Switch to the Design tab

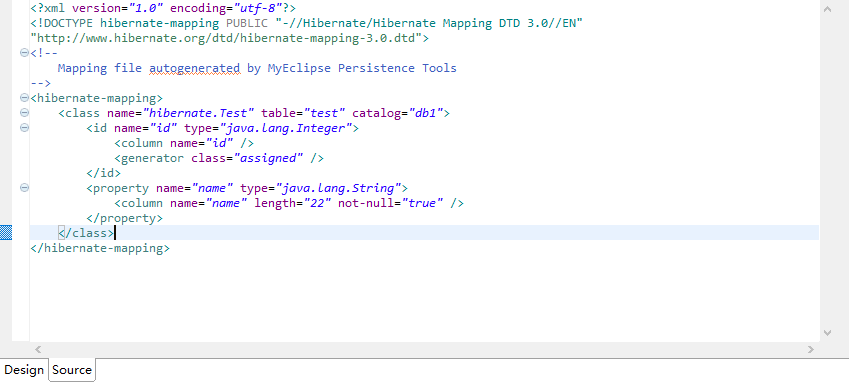coord(24,370)
